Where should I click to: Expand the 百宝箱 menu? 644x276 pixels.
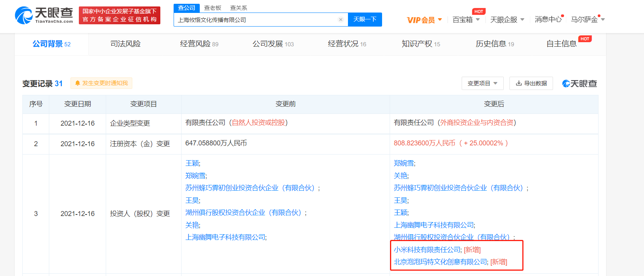point(466,20)
